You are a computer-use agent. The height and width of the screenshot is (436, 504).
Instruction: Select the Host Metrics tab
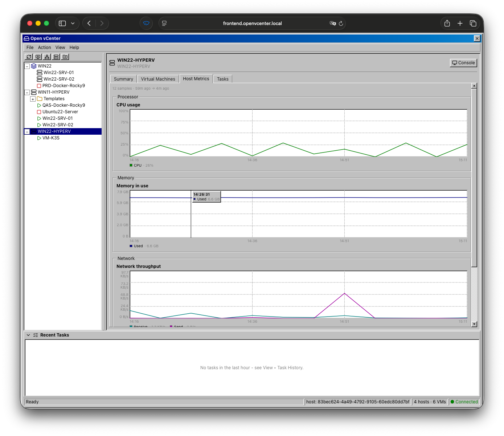(x=196, y=79)
